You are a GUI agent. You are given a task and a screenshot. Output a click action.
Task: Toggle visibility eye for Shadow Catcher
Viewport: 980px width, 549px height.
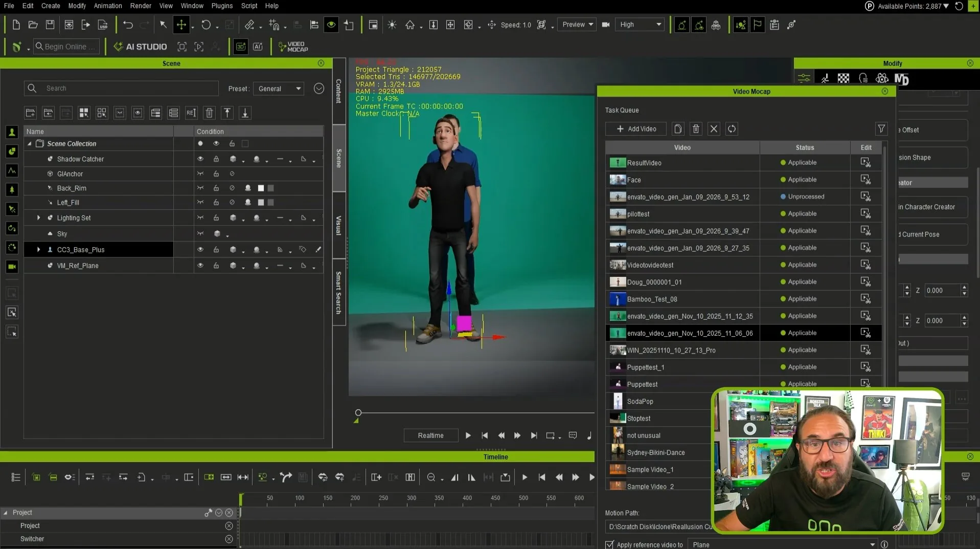pyautogui.click(x=200, y=159)
